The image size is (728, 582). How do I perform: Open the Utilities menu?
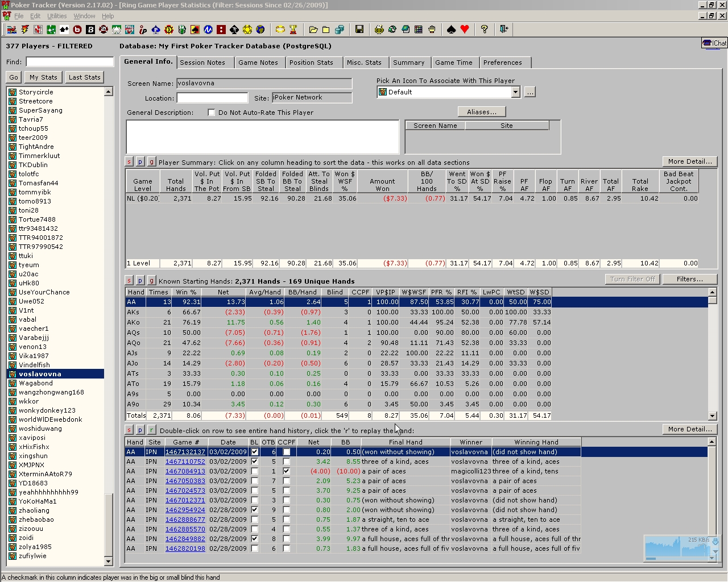coord(57,16)
